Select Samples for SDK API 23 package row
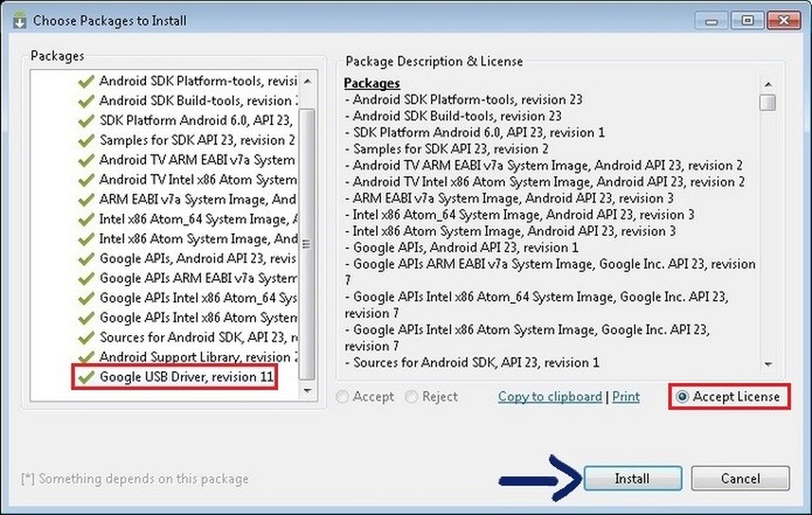Viewport: 812px width, 515px height. click(199, 140)
